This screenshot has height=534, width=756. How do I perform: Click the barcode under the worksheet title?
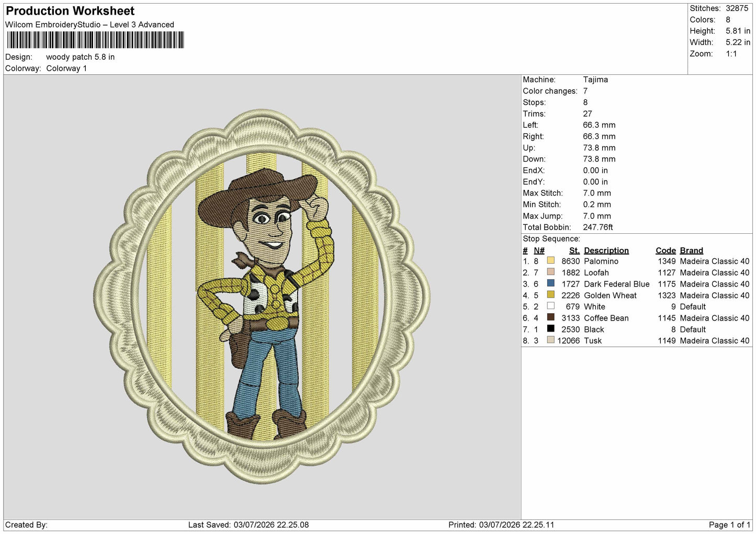tap(95, 40)
